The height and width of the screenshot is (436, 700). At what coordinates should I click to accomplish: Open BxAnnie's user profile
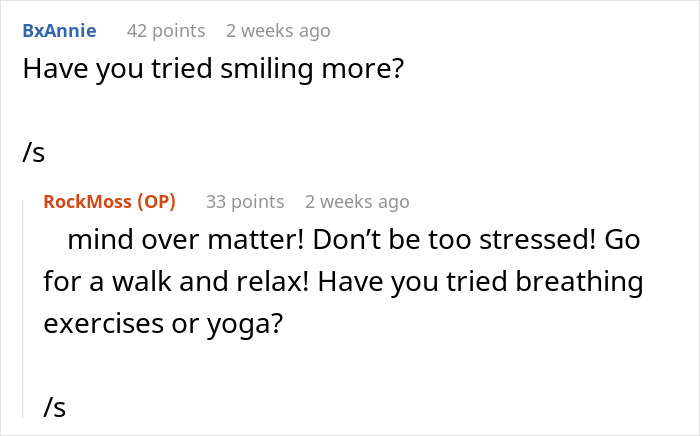click(x=59, y=30)
